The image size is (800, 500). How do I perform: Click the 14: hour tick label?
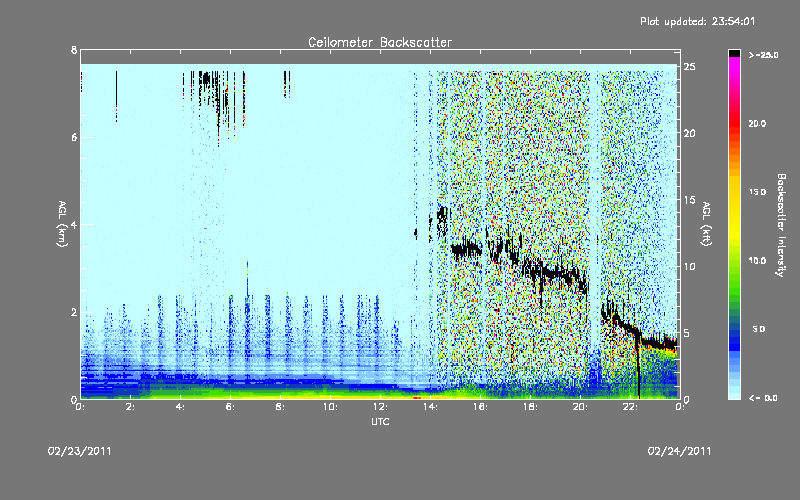(x=431, y=407)
